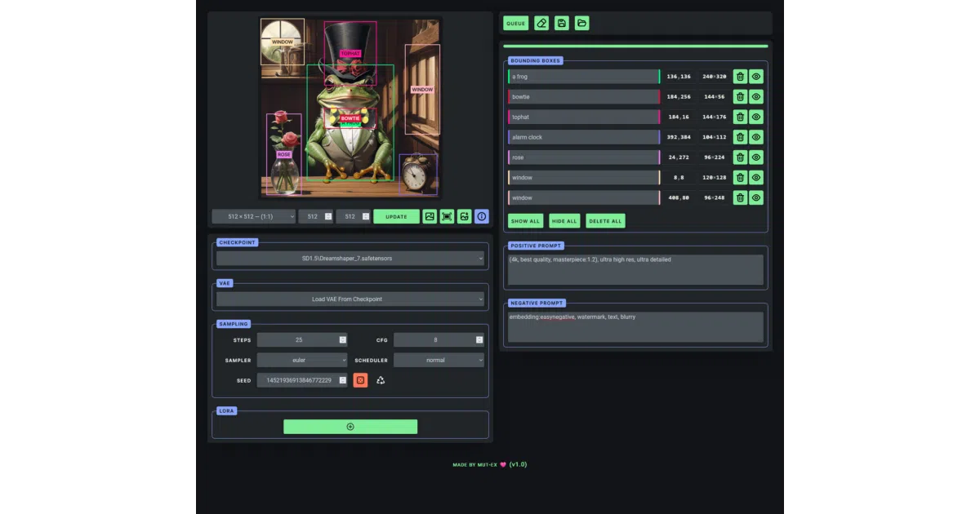Delete the 'a frog' bounding box
Viewport: 980px width, 514px height.
click(740, 77)
